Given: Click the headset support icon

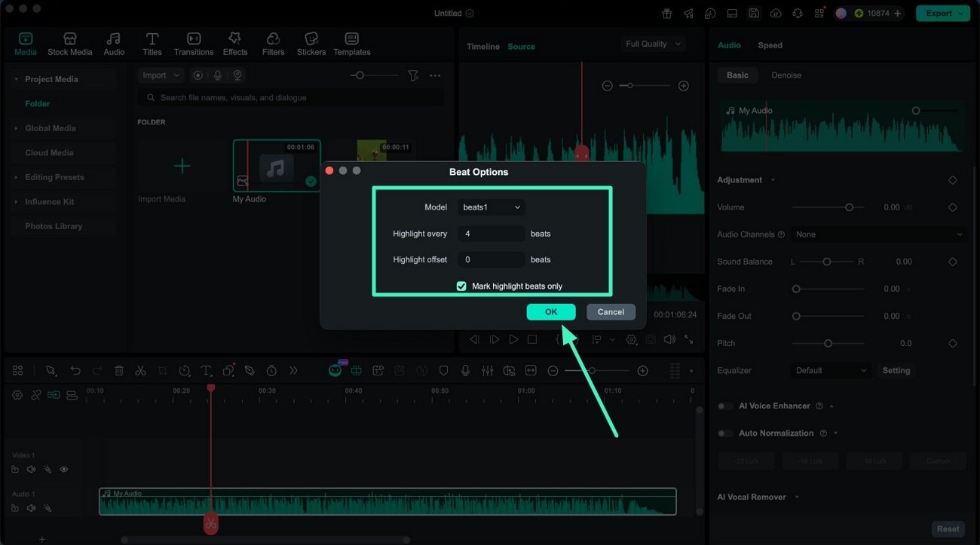Looking at the screenshot, I should pyautogui.click(x=798, y=14).
